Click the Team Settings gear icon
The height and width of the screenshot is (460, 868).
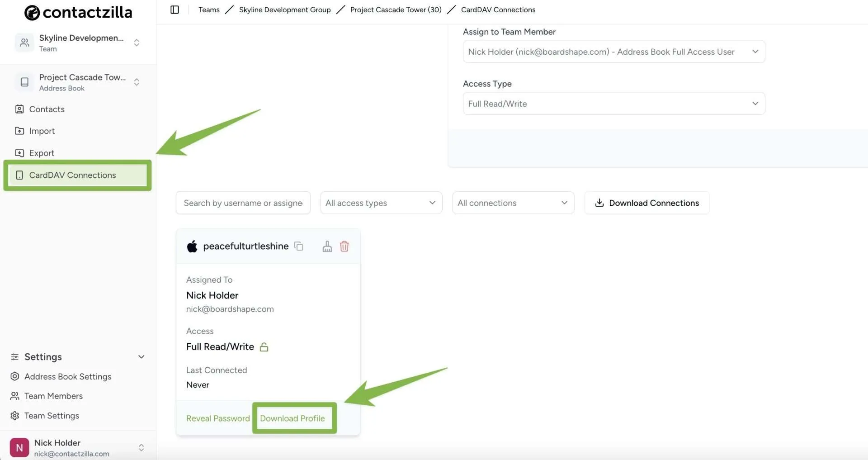[15, 416]
